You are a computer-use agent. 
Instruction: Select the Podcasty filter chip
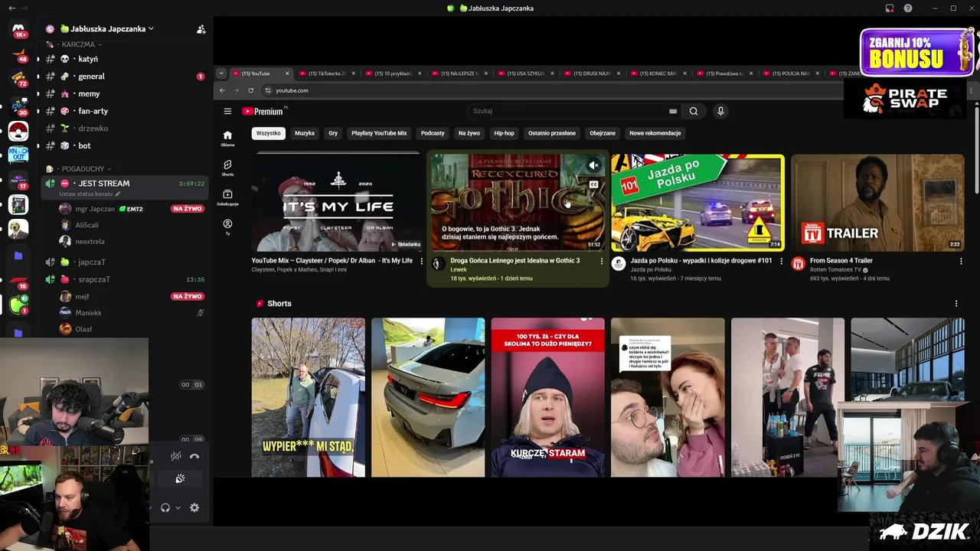click(x=433, y=133)
